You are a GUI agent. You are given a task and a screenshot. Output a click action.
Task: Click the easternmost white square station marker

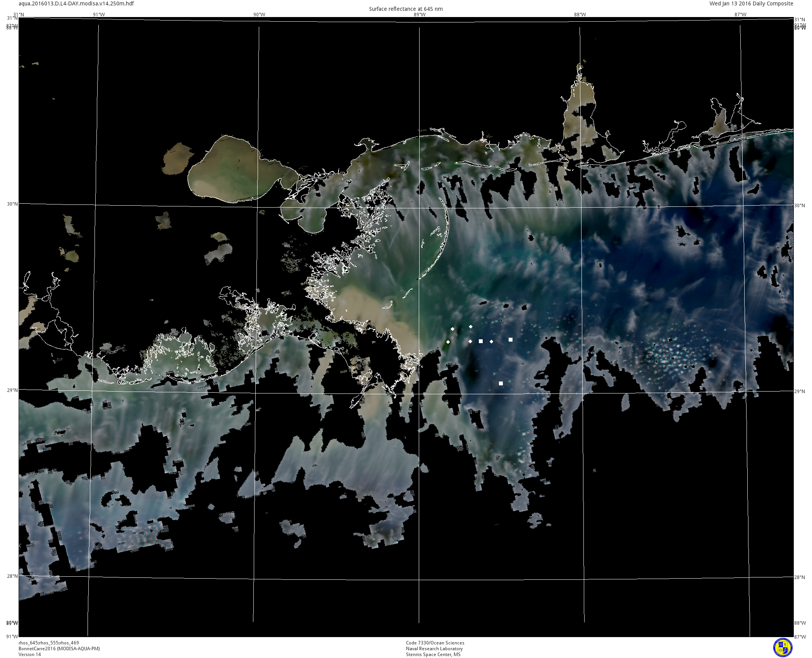(511, 340)
